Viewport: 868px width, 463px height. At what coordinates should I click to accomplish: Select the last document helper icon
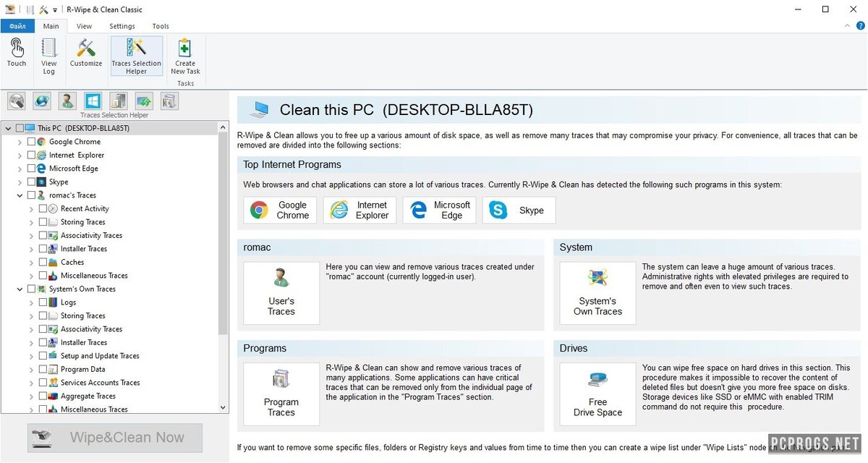[169, 101]
